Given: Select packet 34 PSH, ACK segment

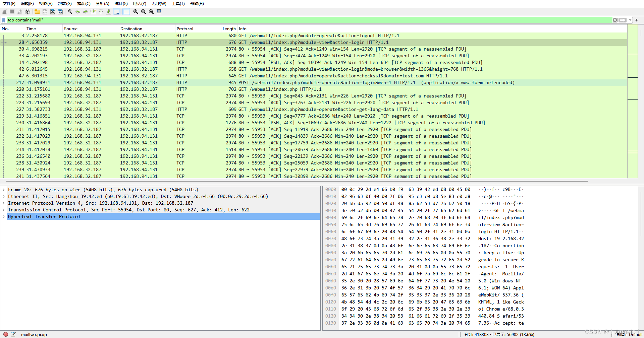Looking at the screenshot, I should (314, 63).
